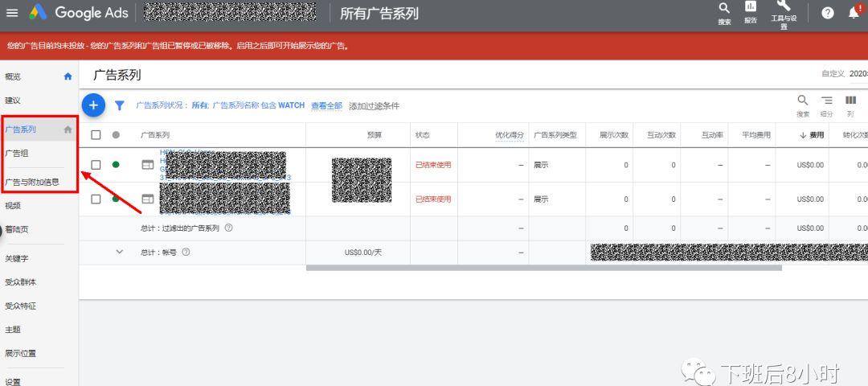Viewport: 868px width, 386px height.
Task: Open the 报告 reports icon
Action: pyautogui.click(x=750, y=12)
